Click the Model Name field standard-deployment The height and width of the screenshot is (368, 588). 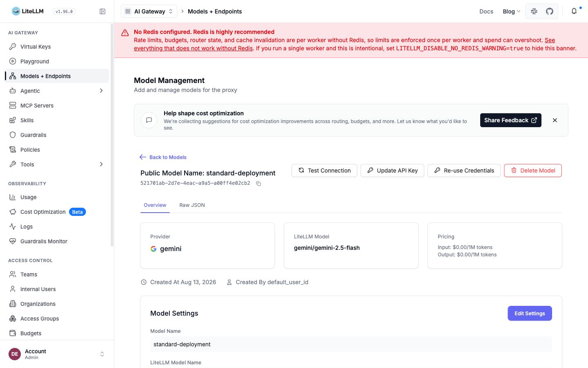coord(351,344)
